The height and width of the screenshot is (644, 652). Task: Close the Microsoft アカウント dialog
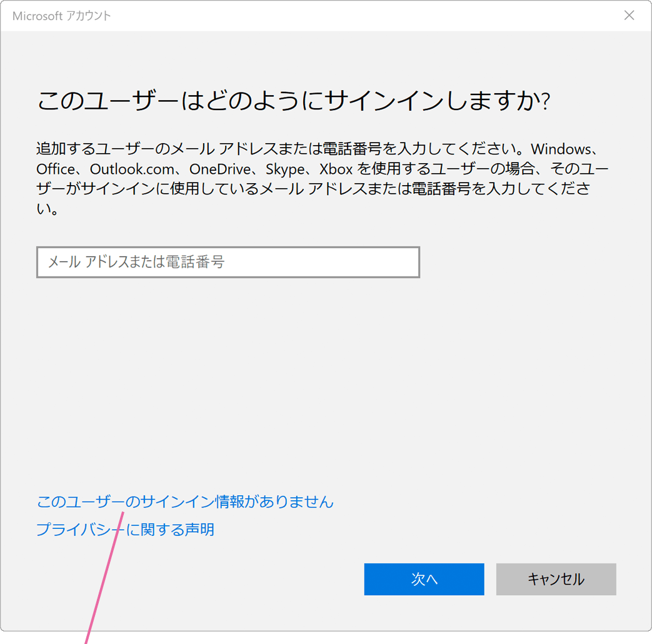point(629,16)
